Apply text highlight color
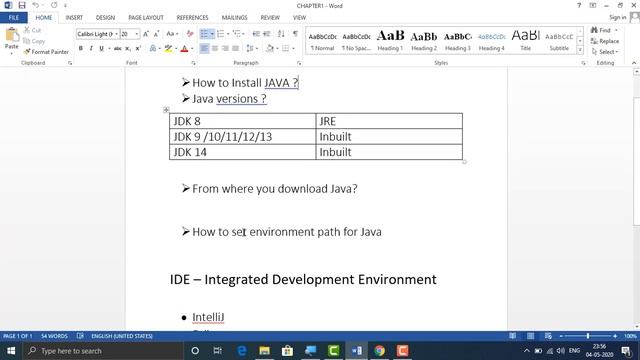Screen dimensions: 640x360 [x=168, y=49]
